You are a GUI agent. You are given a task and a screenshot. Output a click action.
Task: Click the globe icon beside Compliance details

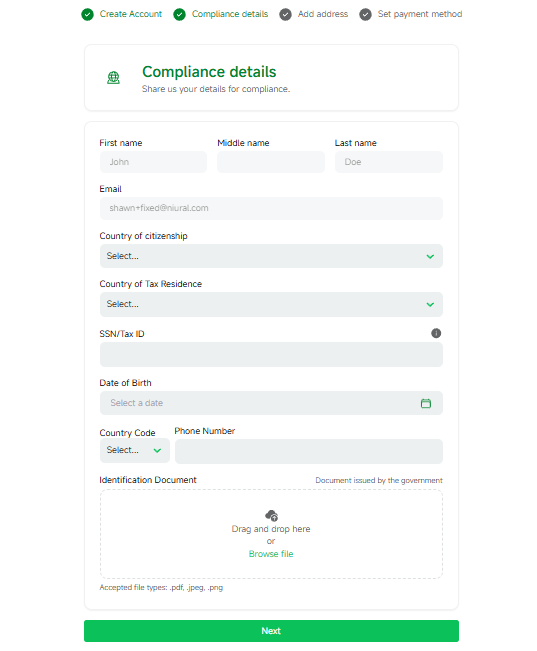pyautogui.click(x=113, y=78)
